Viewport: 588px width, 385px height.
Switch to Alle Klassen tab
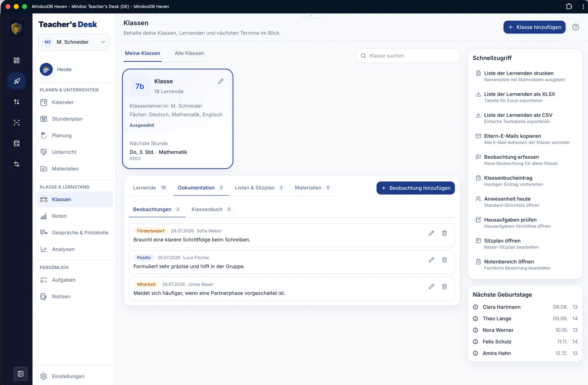coord(189,53)
